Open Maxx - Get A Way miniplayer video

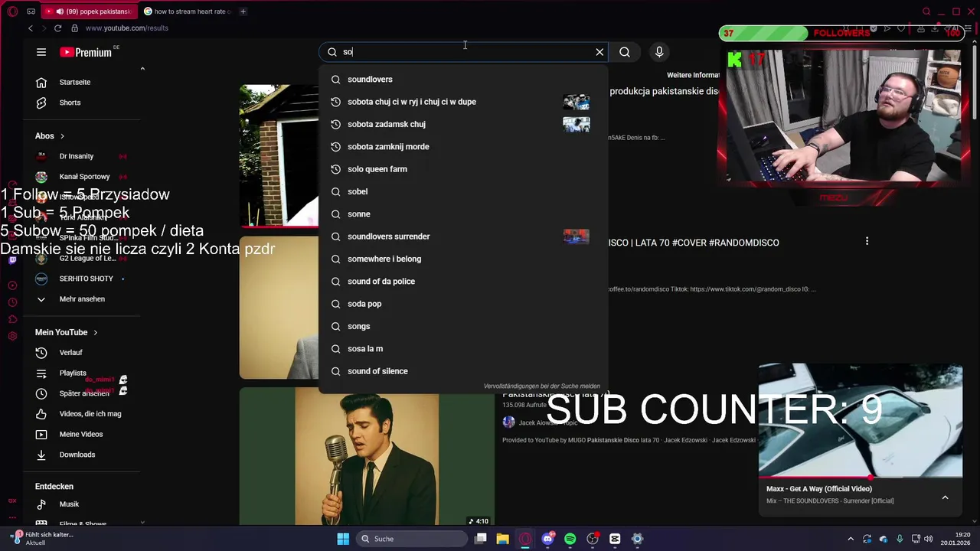pos(861,420)
